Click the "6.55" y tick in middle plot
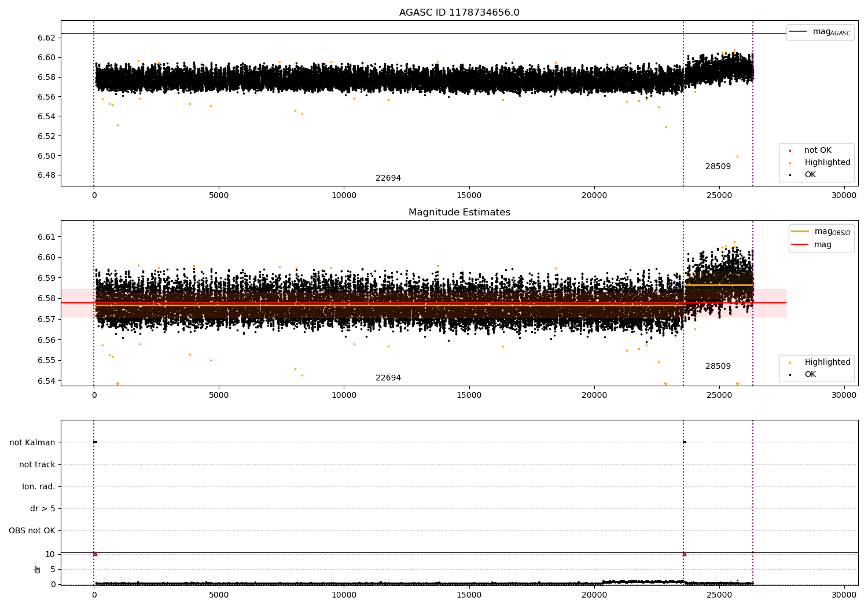868x608 pixels. pos(46,360)
